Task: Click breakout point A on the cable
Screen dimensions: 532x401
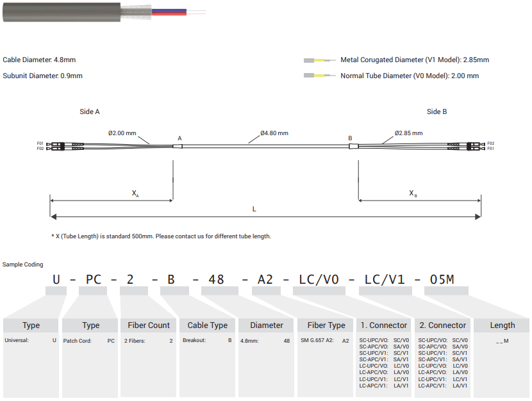Action: (x=178, y=146)
